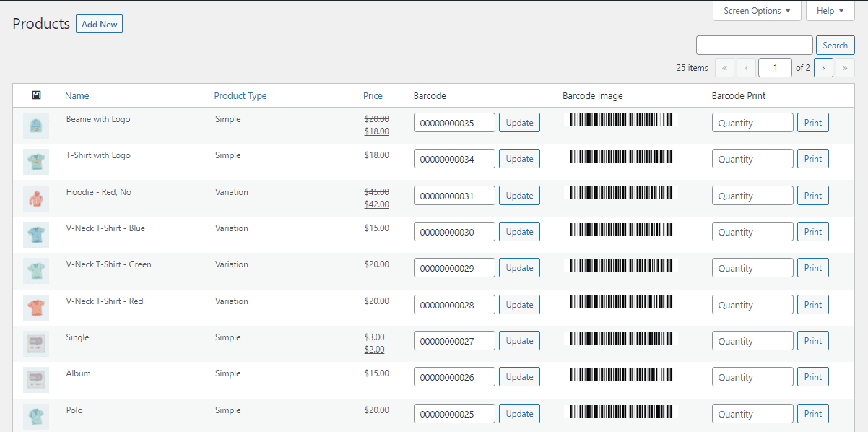
Task: Update the barcode for T-Shirt with Logo
Action: (519, 158)
